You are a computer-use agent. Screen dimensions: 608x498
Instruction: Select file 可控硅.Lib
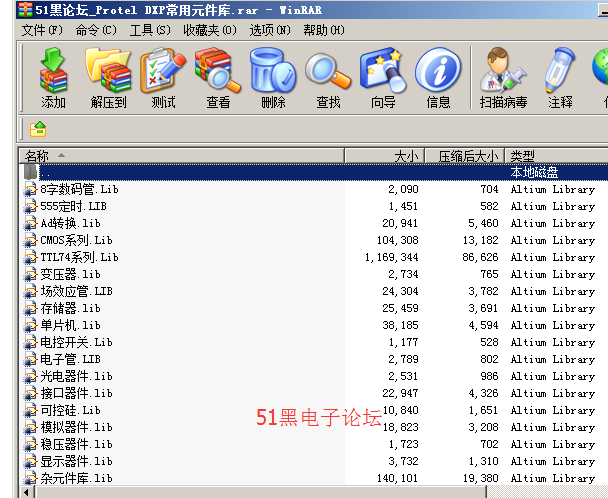click(x=71, y=410)
